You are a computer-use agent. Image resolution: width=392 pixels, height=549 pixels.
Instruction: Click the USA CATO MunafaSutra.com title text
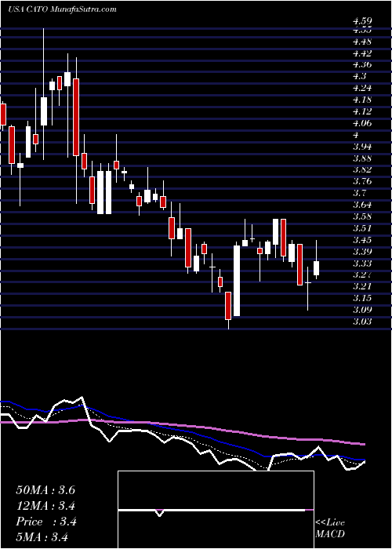[62, 9]
